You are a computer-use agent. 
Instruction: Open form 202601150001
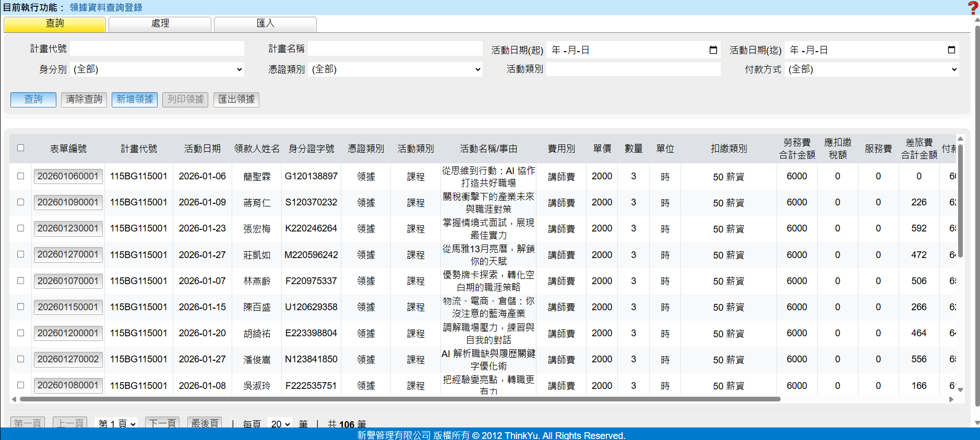click(x=68, y=307)
